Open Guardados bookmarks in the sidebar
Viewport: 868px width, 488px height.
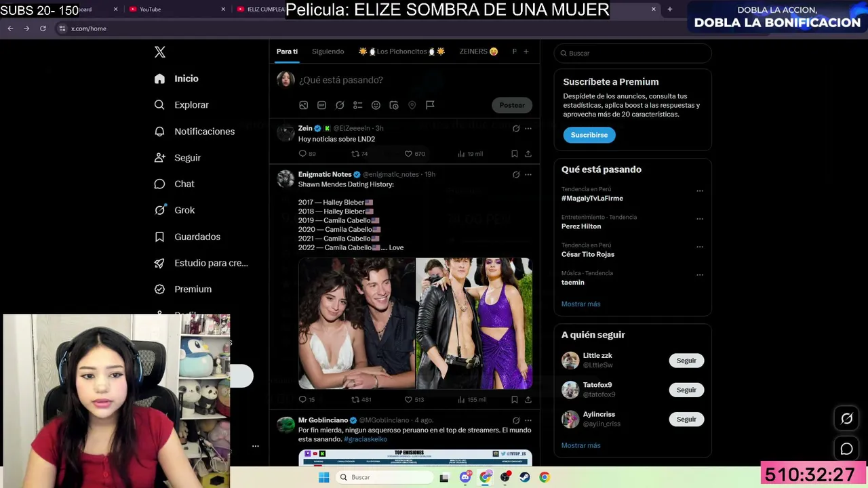pyautogui.click(x=187, y=237)
